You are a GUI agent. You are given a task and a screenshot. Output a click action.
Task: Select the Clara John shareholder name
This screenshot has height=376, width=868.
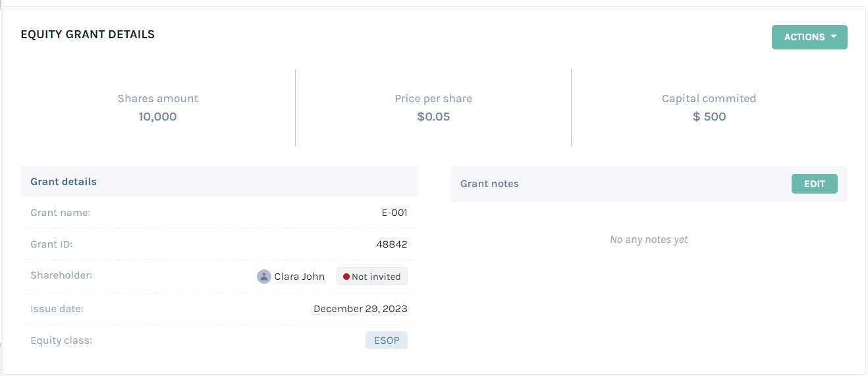(x=300, y=277)
